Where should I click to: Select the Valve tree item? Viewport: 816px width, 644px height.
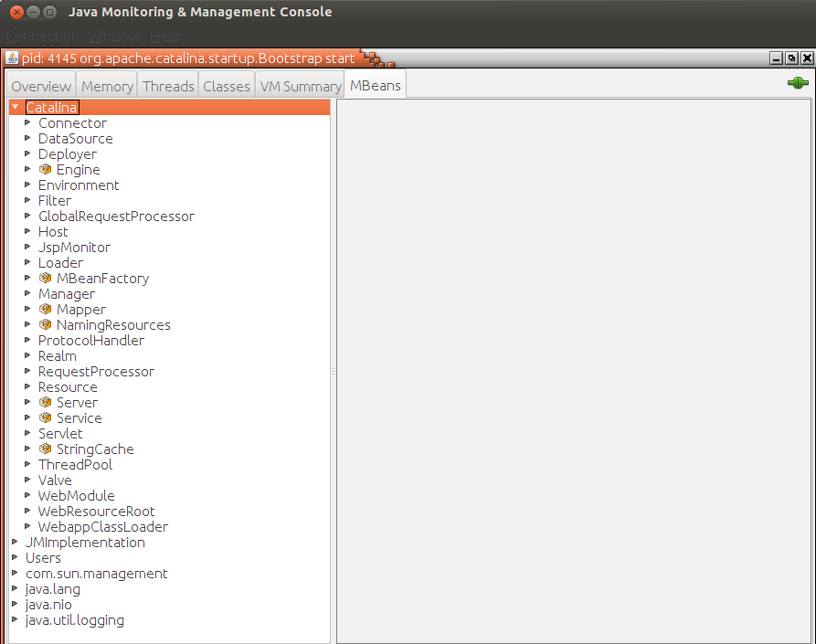[55, 480]
